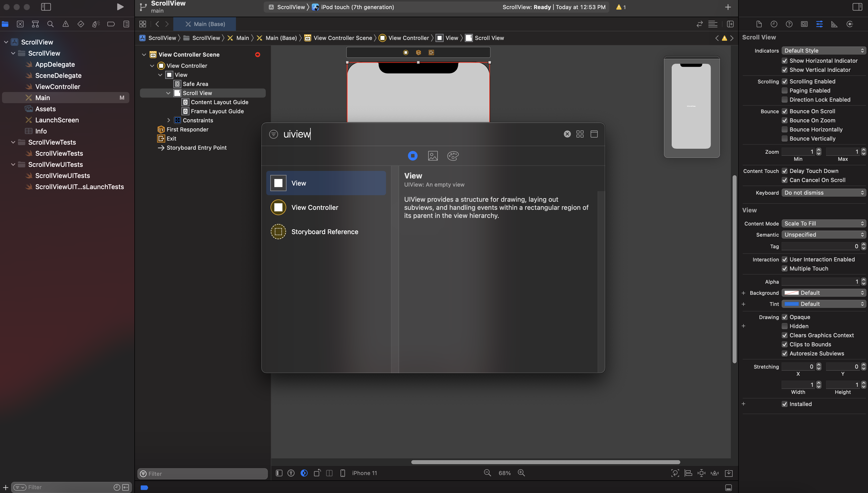Select the Main (Base) editor tab
This screenshot has width=868, height=493.
click(205, 24)
